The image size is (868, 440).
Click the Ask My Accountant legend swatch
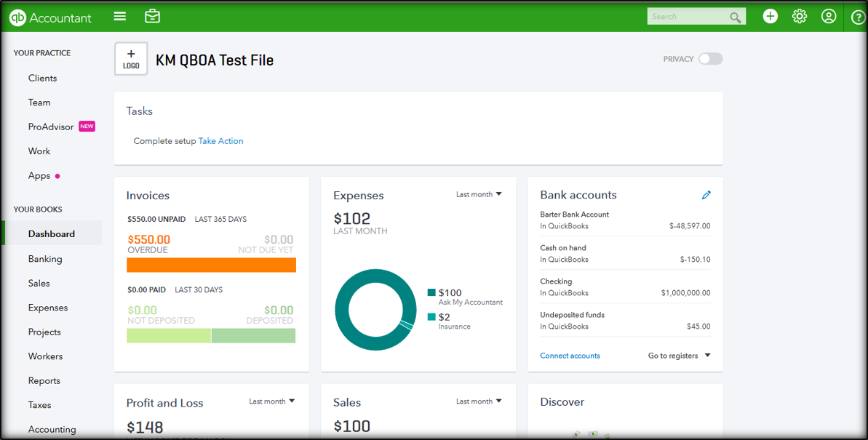(431, 293)
